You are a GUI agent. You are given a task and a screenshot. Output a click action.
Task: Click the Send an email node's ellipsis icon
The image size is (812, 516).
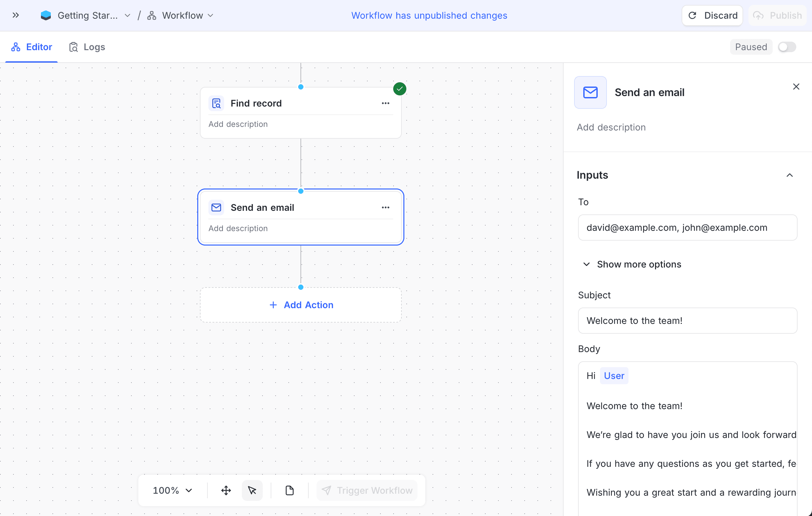385,207
